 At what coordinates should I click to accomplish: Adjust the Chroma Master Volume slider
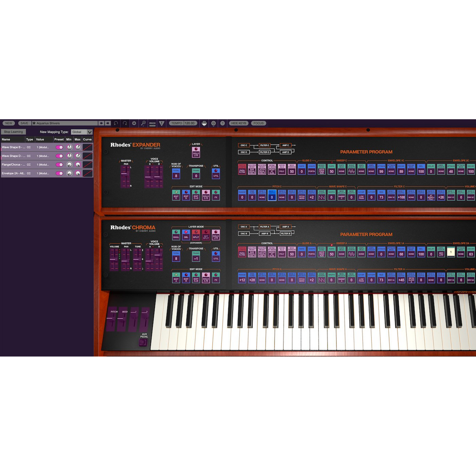coord(114,259)
